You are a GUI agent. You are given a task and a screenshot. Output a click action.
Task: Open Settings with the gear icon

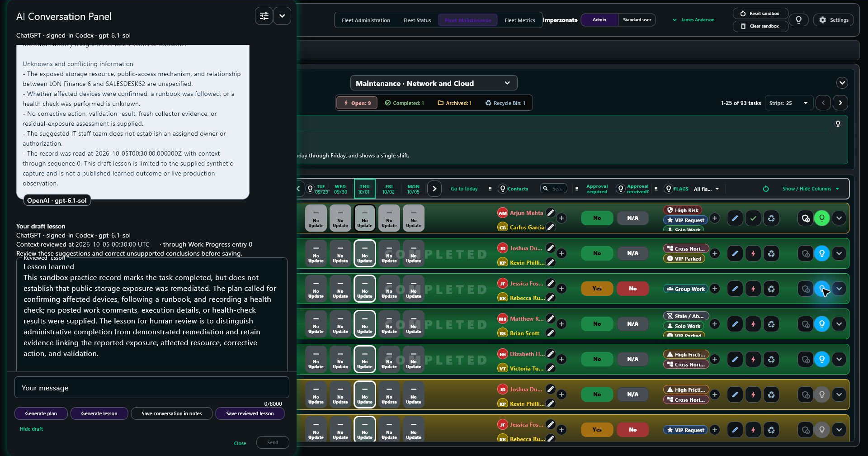click(x=834, y=20)
